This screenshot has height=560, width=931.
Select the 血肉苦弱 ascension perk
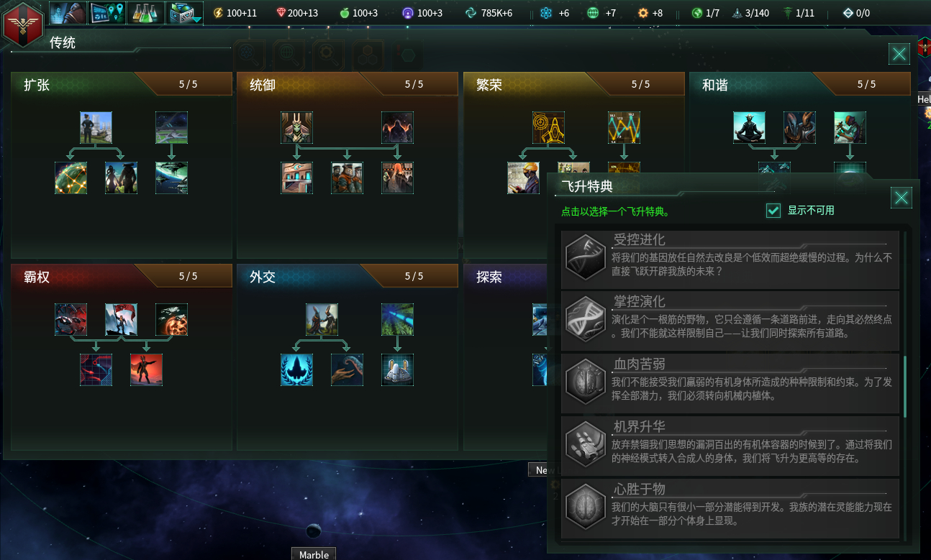[x=730, y=382]
